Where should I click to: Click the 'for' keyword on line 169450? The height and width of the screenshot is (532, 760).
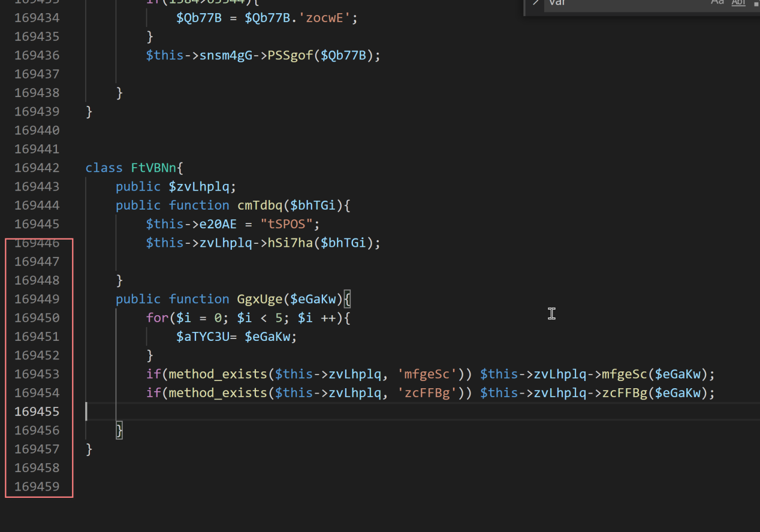tap(157, 318)
